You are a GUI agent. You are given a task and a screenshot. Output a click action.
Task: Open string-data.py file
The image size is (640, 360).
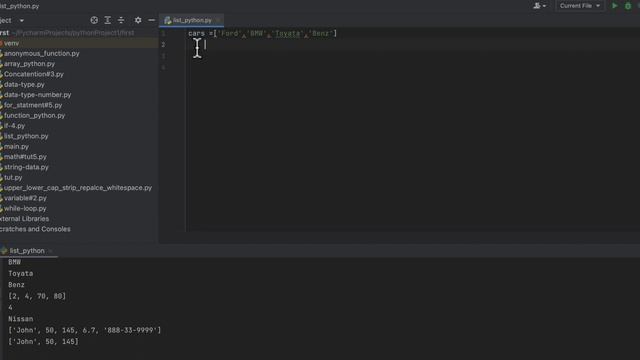(x=26, y=167)
